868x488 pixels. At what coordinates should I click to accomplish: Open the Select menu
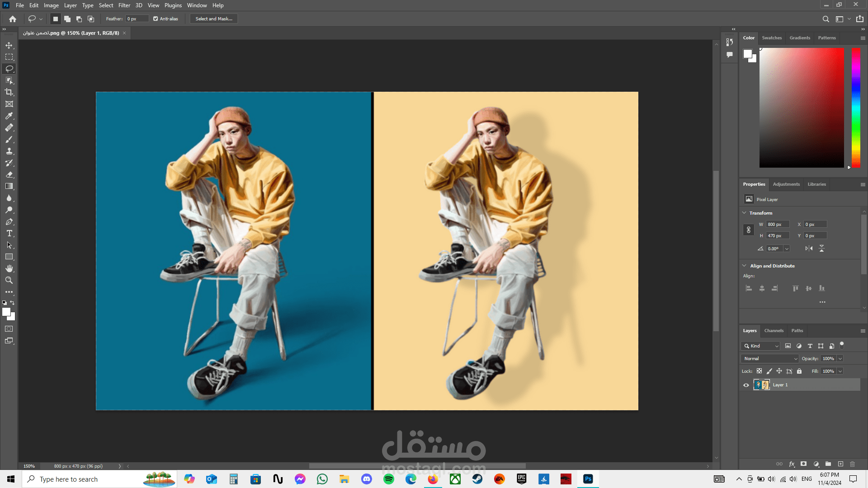(106, 5)
